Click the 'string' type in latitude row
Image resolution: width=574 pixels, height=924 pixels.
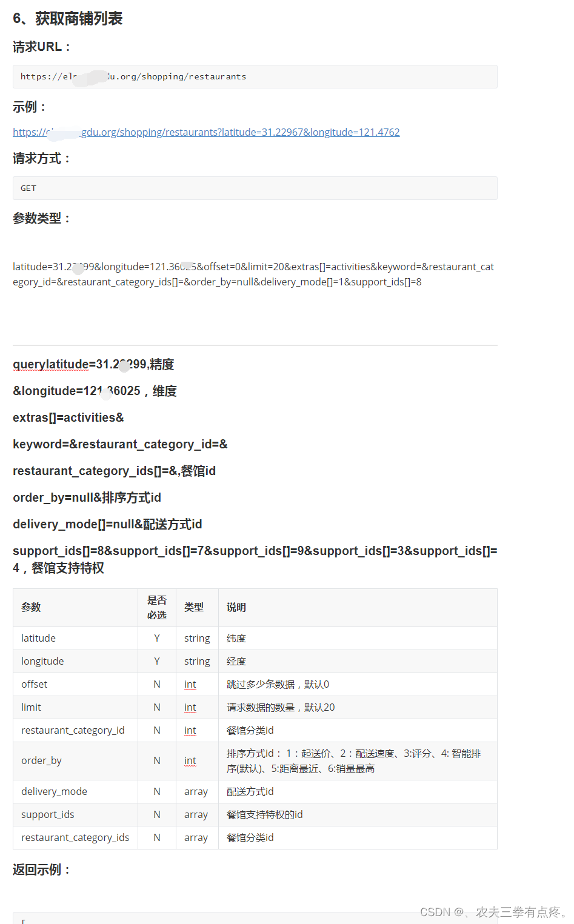click(197, 638)
